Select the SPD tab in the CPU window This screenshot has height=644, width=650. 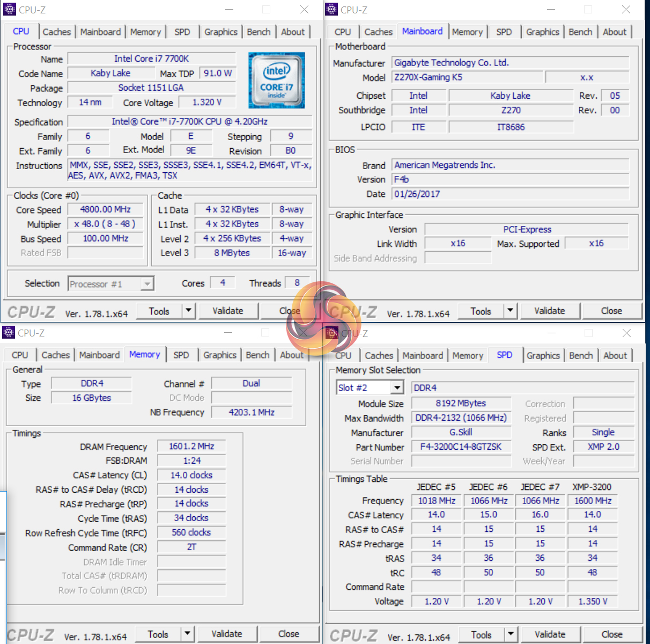[182, 32]
